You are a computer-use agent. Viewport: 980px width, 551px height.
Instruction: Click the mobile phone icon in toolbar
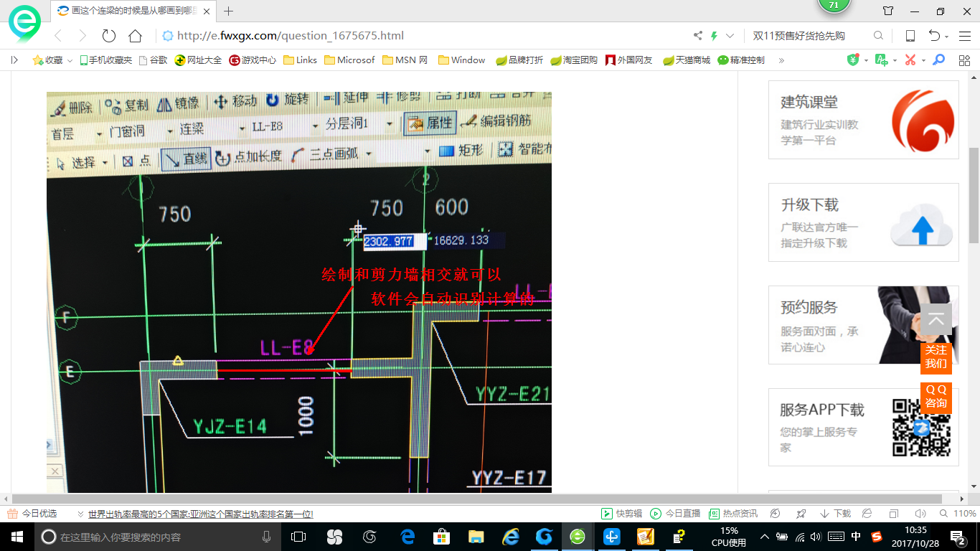point(910,36)
